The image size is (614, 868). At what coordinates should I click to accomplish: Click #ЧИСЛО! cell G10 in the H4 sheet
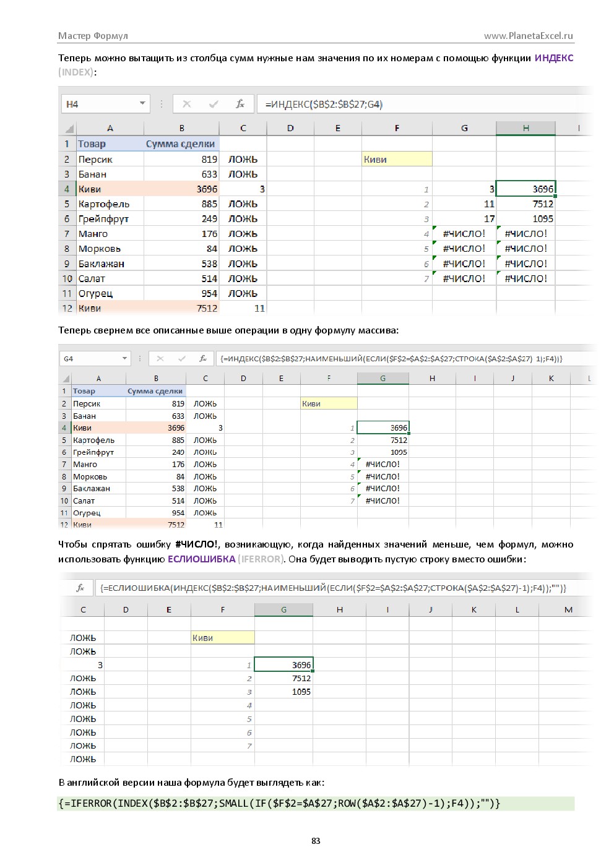464,278
